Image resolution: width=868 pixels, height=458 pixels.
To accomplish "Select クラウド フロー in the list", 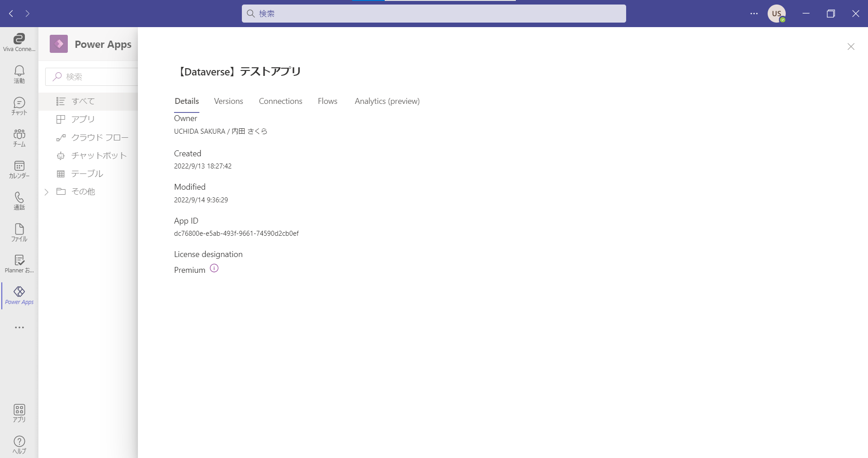I will pyautogui.click(x=99, y=137).
